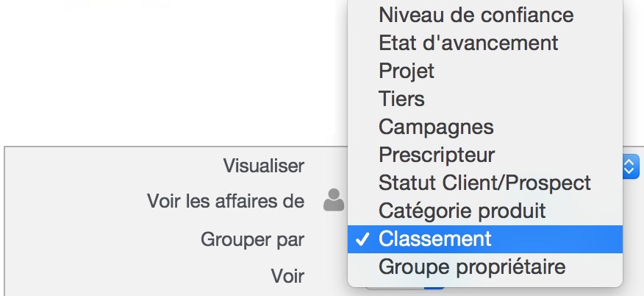Choose Catégorie produit from menu
Screen dimensions: 644x296
pyautogui.click(x=485, y=211)
